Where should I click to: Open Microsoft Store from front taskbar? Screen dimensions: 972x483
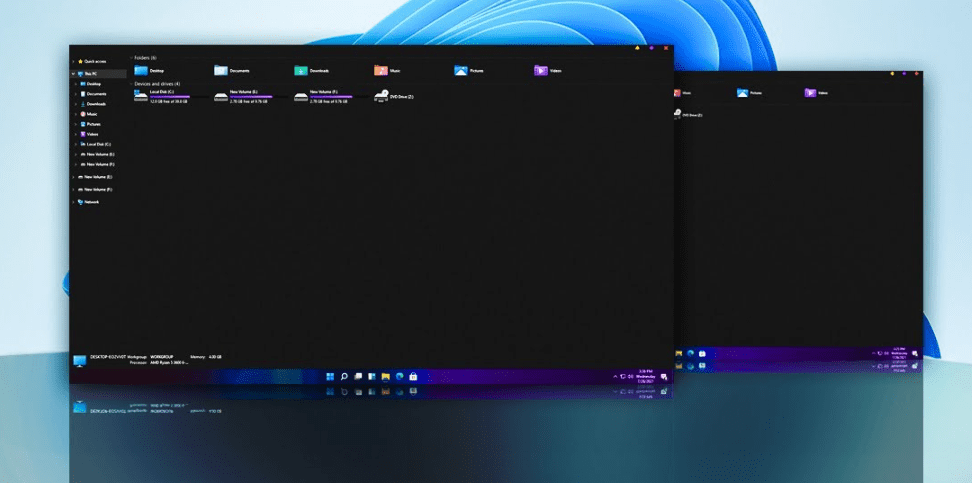pos(413,376)
